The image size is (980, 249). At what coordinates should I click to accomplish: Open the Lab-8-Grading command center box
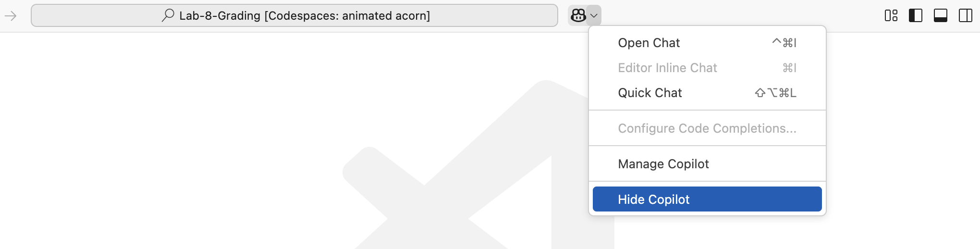294,15
